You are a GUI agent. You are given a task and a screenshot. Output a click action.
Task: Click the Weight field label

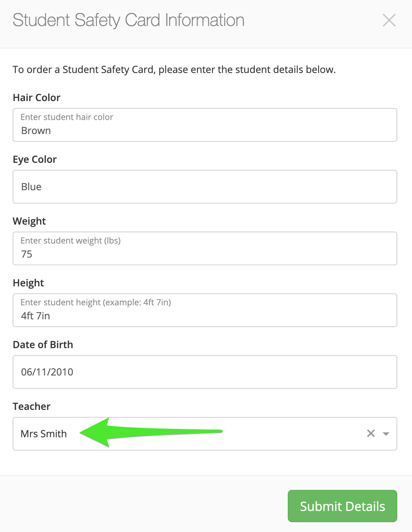coord(29,221)
